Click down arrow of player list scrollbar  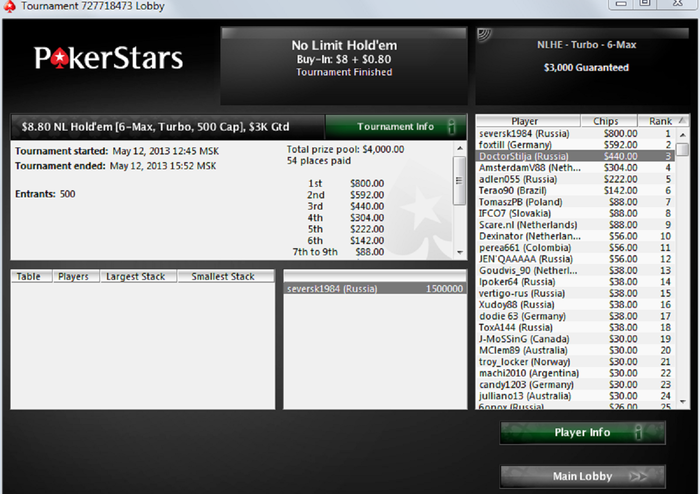click(683, 402)
